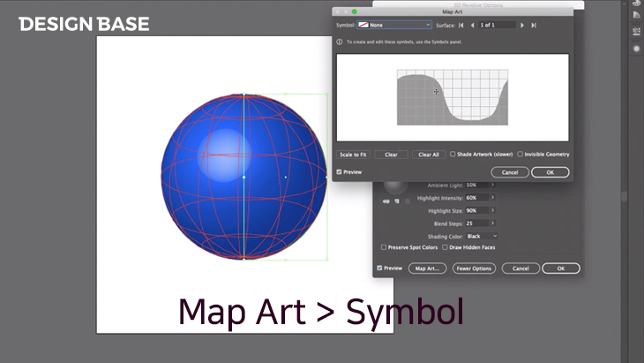Go to first surface in Map Art
The height and width of the screenshot is (363, 644).
coord(461,26)
